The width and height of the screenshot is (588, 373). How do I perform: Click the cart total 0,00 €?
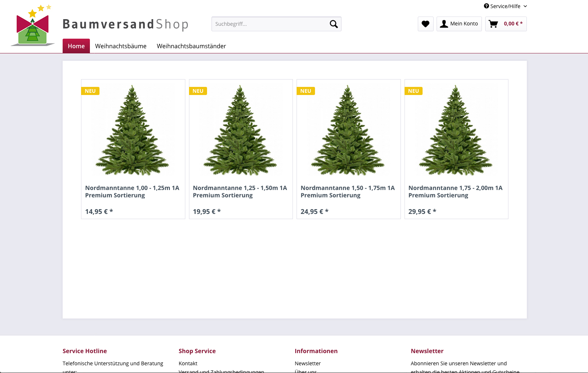click(513, 24)
